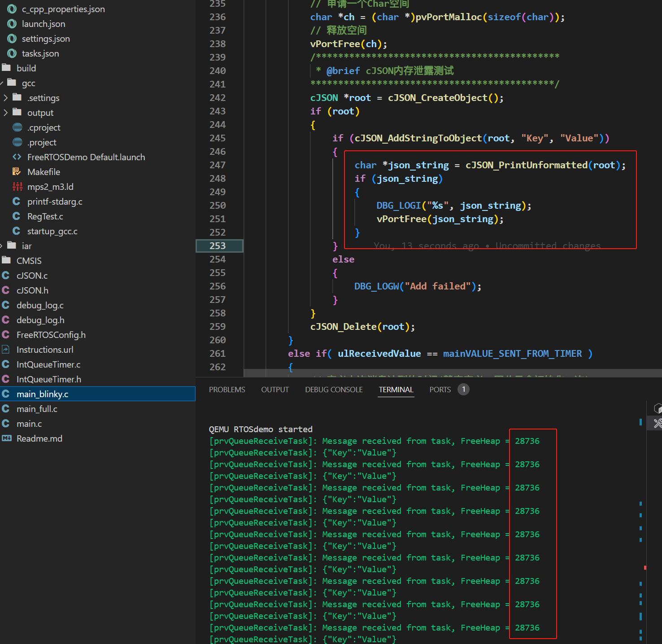This screenshot has height=644, width=662.
Task: Collapse the gcc folder
Action: [x=2, y=83]
